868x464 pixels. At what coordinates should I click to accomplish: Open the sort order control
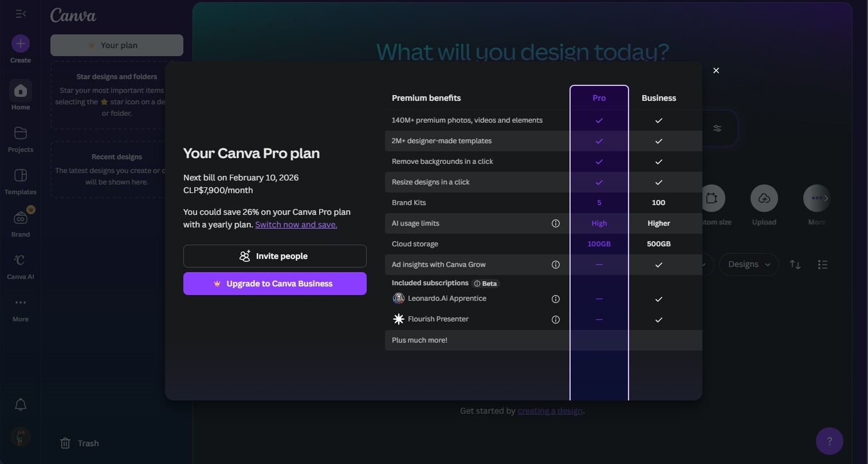(795, 265)
